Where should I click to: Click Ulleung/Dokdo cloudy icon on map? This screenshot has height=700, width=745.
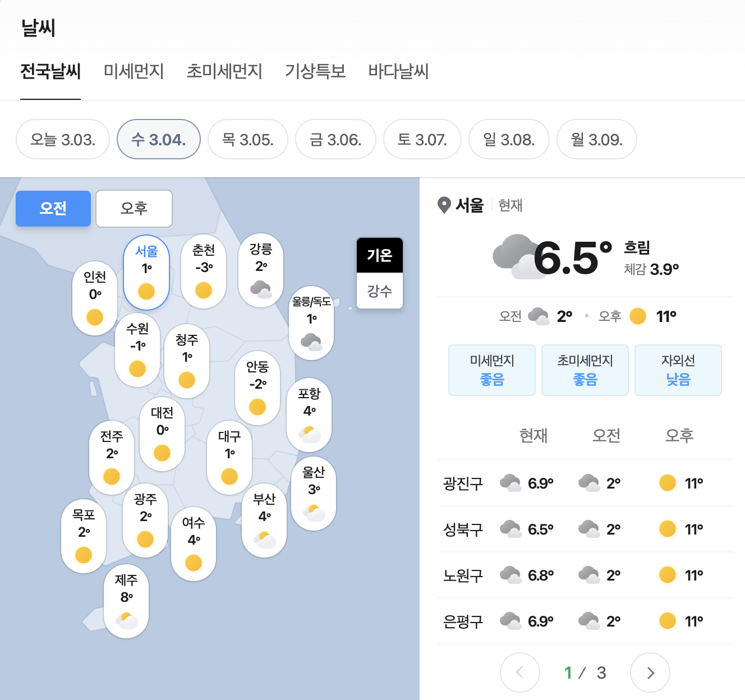[311, 341]
